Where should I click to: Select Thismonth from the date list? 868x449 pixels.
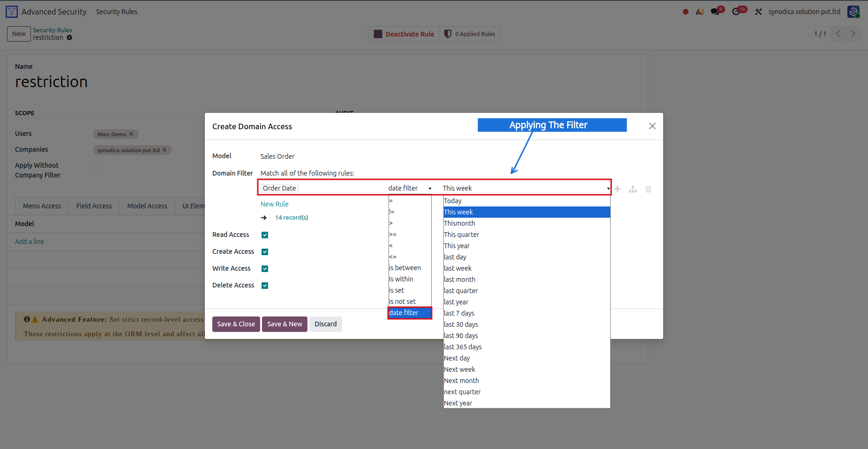[527, 223]
